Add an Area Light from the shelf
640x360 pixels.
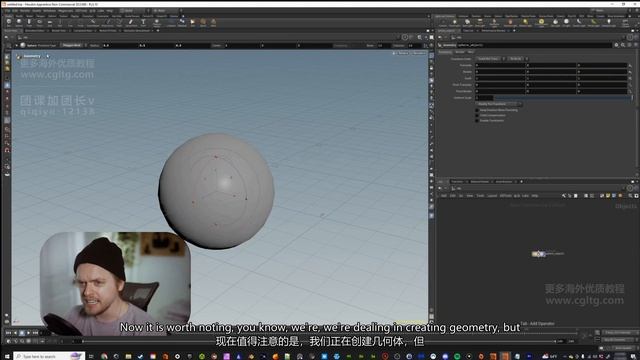click(480, 22)
